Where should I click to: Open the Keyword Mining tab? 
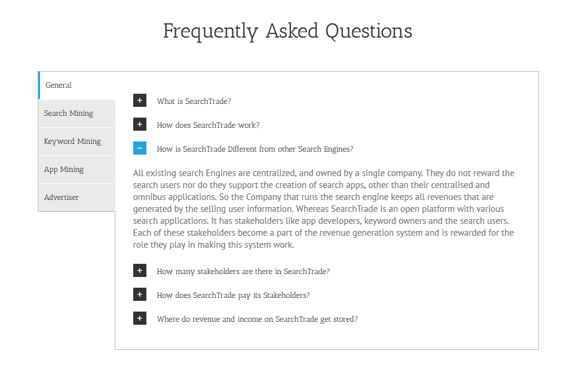coord(72,141)
